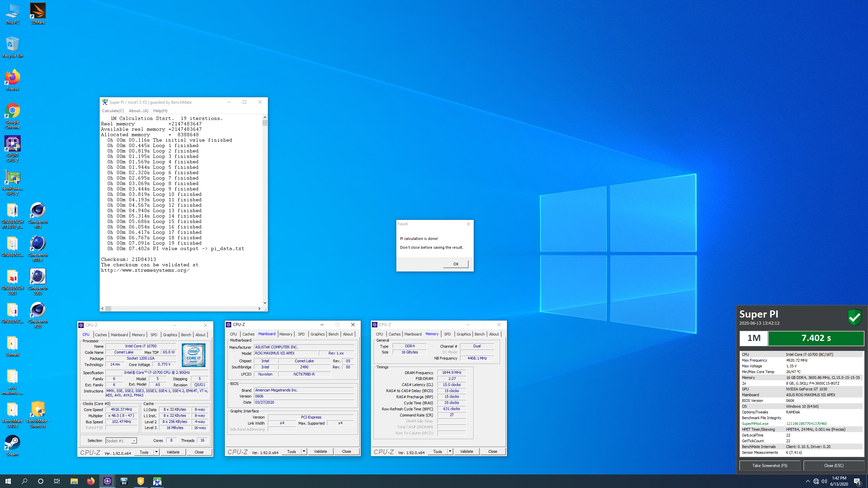Open BenchMate 0.10.5 folder icon
This screenshot has width=868, height=488.
pos(12,414)
